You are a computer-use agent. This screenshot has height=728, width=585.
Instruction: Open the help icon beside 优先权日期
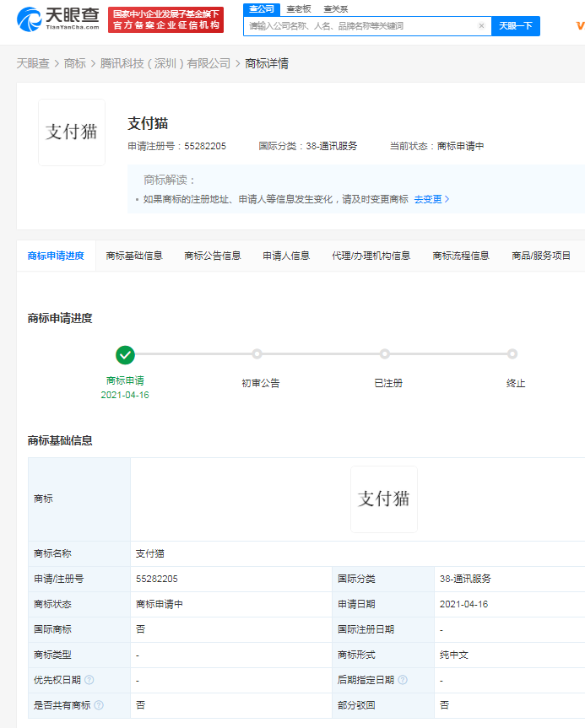89,680
